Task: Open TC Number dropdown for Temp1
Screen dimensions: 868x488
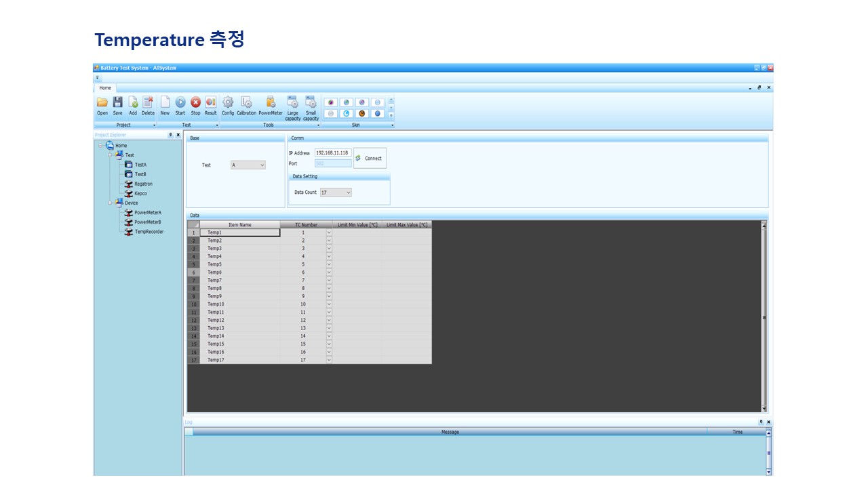Action: pos(330,232)
